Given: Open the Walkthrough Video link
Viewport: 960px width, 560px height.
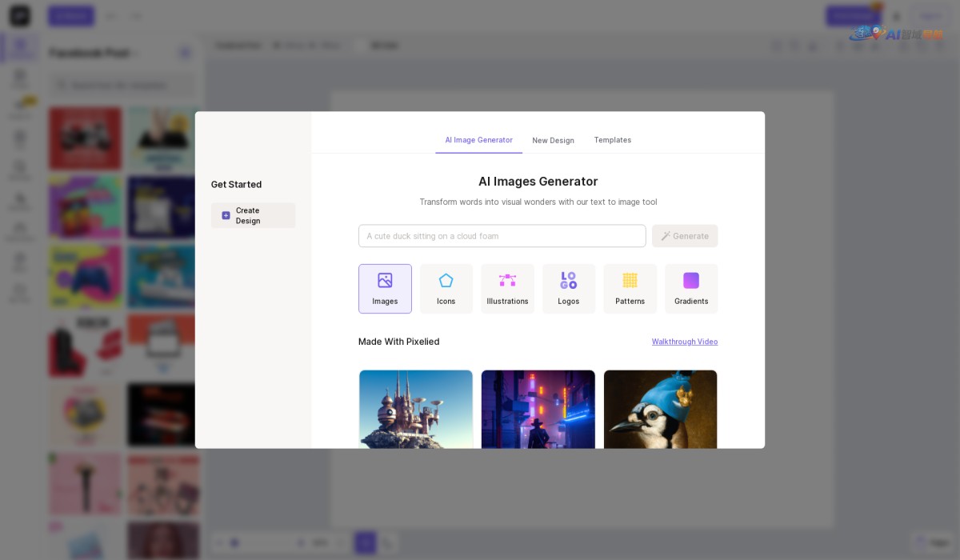Looking at the screenshot, I should (x=684, y=342).
